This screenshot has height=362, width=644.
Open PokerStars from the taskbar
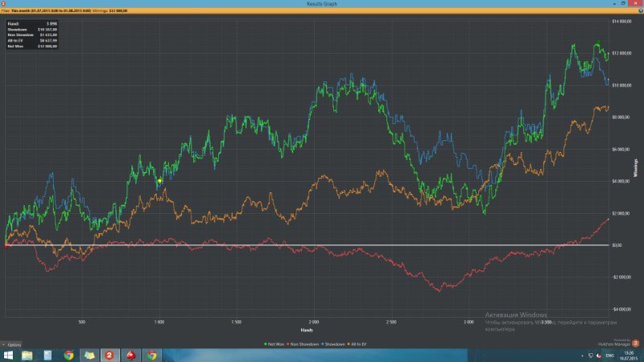(131, 356)
